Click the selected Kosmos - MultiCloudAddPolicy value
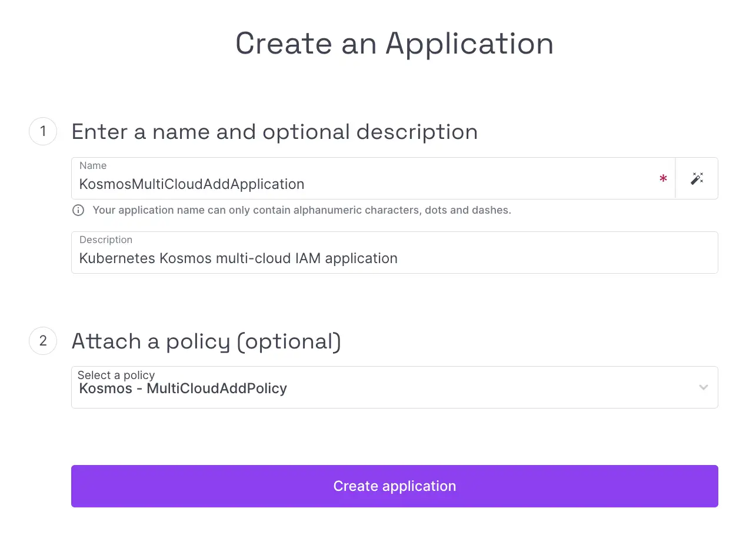 (x=183, y=388)
